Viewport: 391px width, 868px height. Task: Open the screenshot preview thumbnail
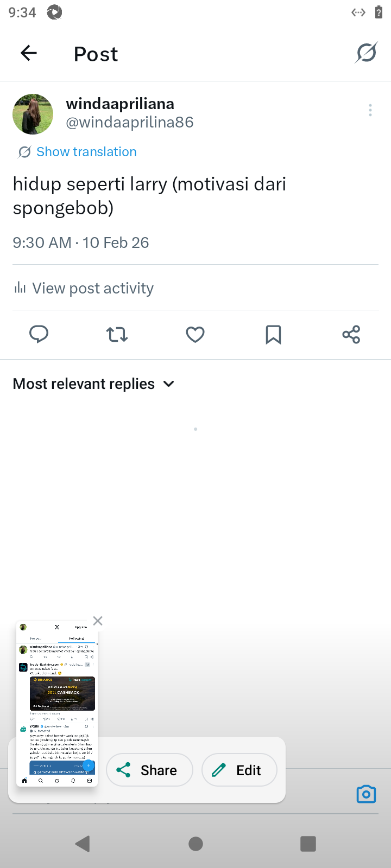(57, 704)
